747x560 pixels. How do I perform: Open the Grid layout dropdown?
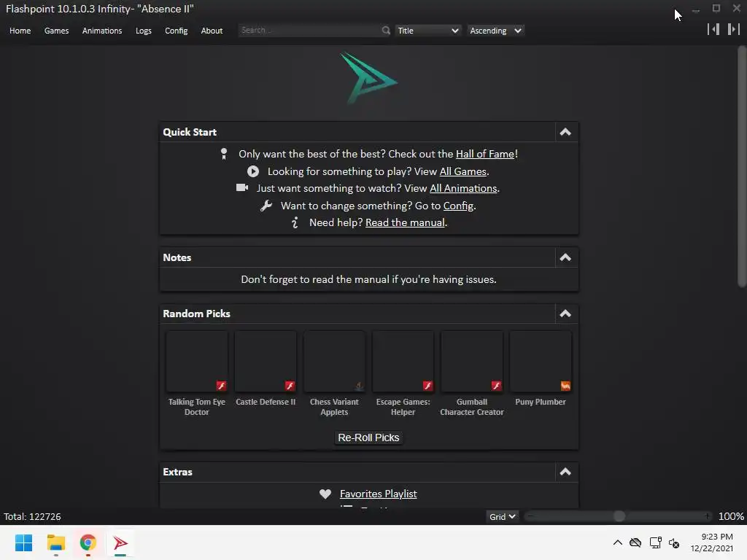(x=502, y=517)
